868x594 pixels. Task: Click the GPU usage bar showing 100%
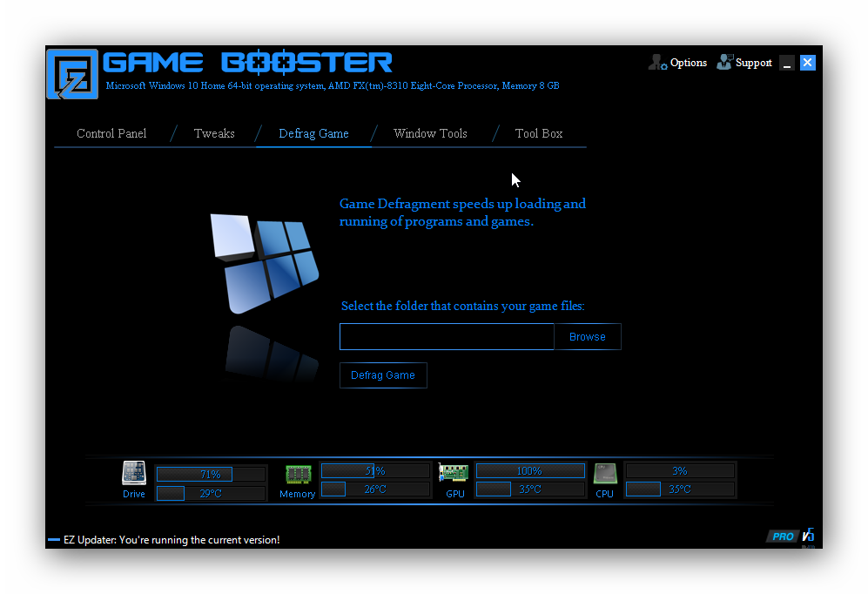tap(530, 471)
